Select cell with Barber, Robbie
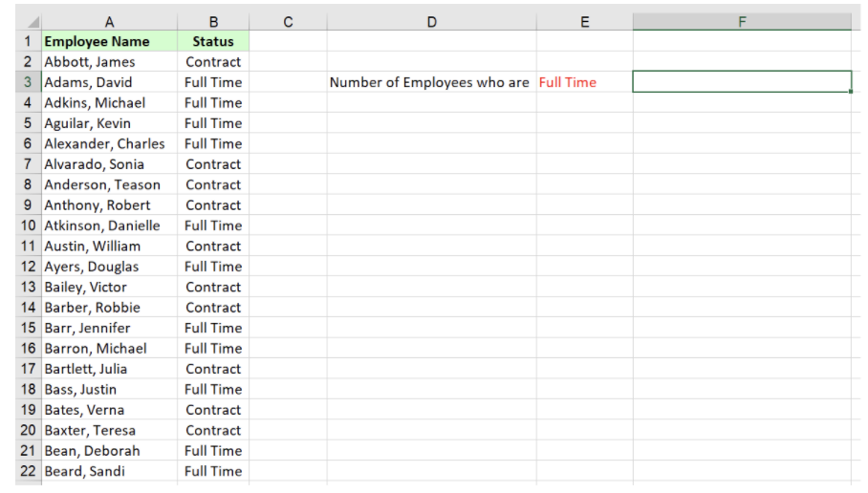The width and height of the screenshot is (868, 493). [110, 307]
